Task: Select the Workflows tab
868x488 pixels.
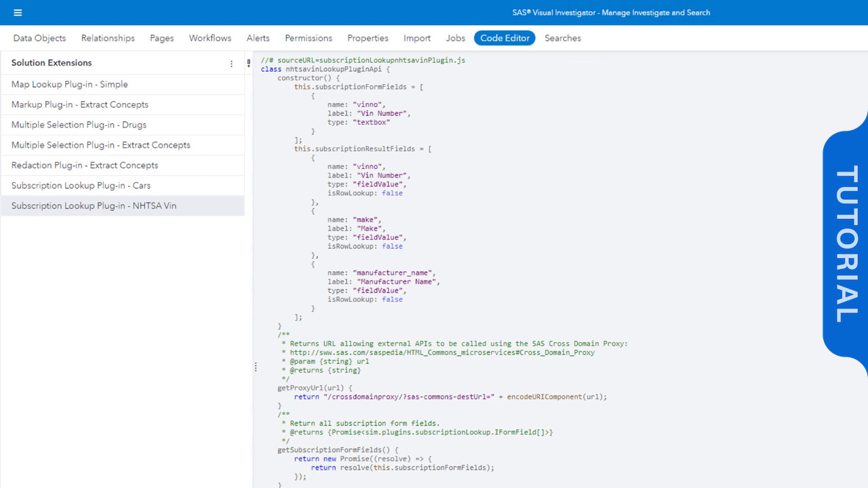Action: 210,38
